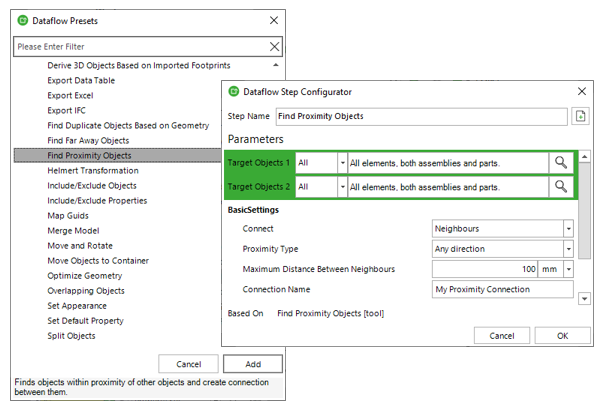Select Move Objects to Container preset

tap(98, 261)
